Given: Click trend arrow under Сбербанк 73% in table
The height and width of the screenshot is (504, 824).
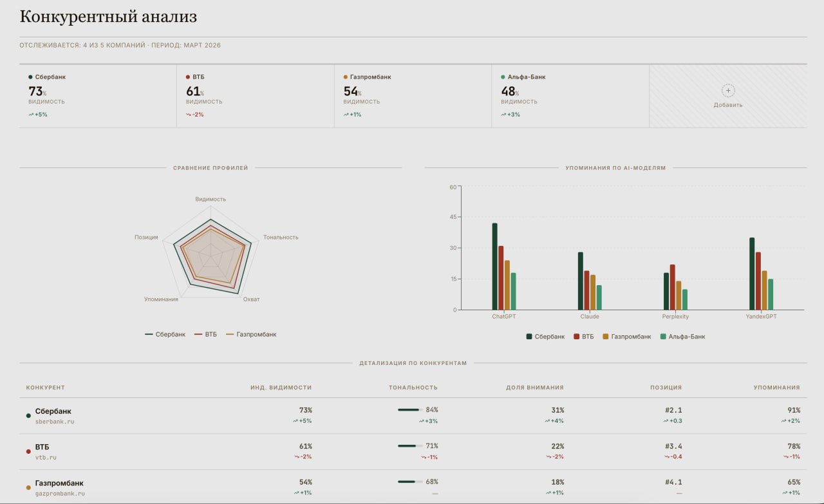Looking at the screenshot, I should tap(295, 421).
